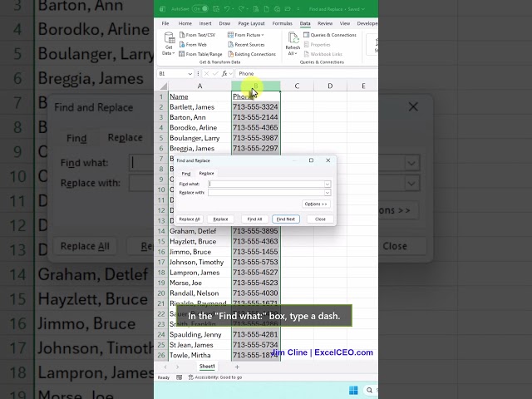Expand the 'Find and Replace - Saved' title dropdown
Screen dimensions: 532x399
363,9
